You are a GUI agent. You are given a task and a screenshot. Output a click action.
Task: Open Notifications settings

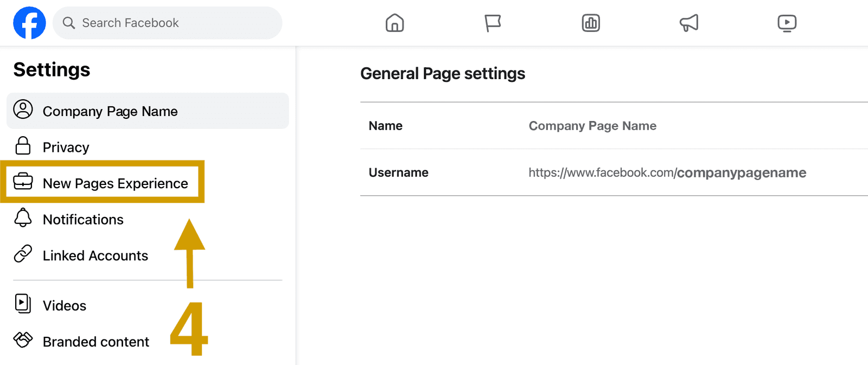(x=83, y=220)
